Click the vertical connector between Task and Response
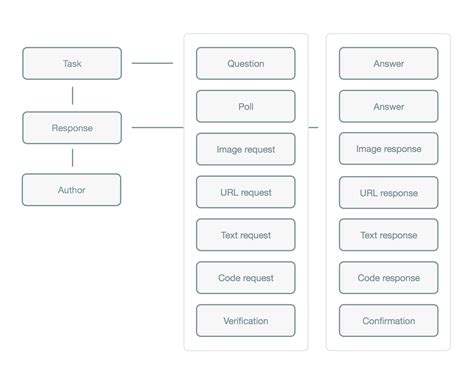The height and width of the screenshot is (366, 474). click(x=72, y=96)
